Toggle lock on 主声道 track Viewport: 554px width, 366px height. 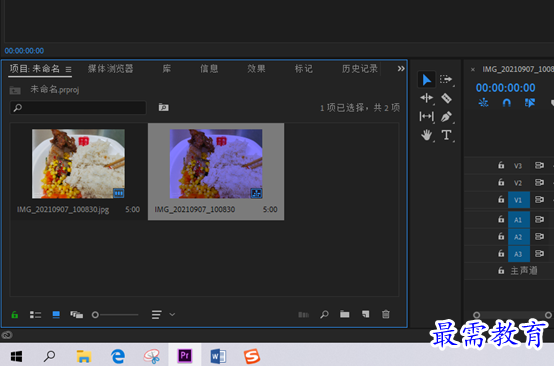[501, 271]
